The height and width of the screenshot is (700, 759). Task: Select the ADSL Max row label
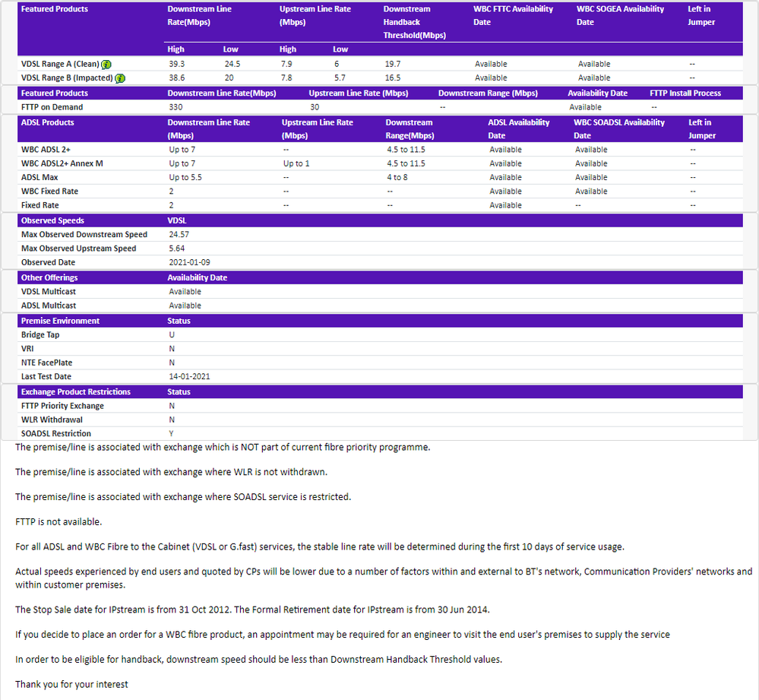click(40, 177)
